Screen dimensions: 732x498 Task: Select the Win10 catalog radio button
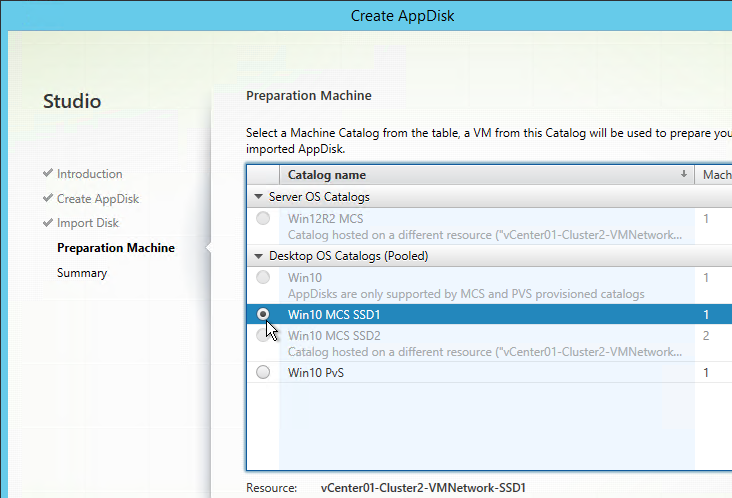(263, 277)
